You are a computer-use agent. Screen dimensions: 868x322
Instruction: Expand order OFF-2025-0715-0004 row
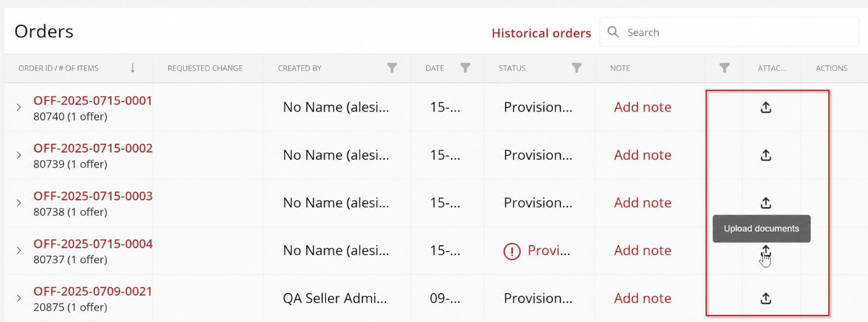click(19, 251)
